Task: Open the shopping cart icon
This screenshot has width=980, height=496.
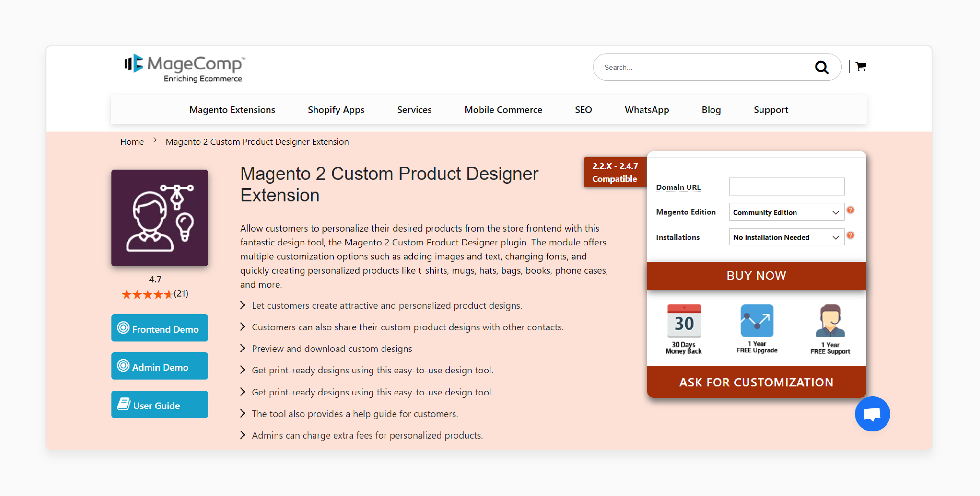Action: point(861,67)
